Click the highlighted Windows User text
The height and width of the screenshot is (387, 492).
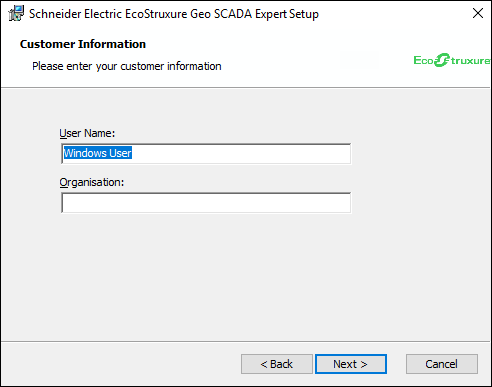tap(98, 153)
